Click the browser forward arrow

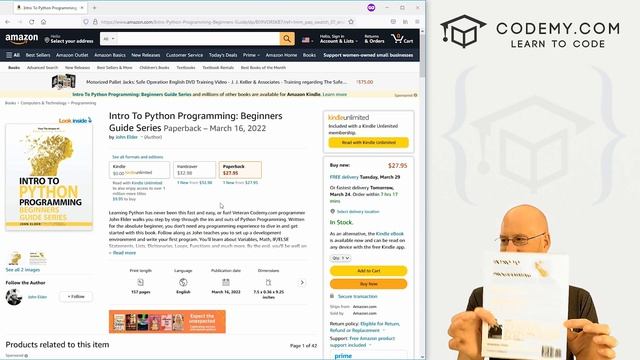(19, 22)
